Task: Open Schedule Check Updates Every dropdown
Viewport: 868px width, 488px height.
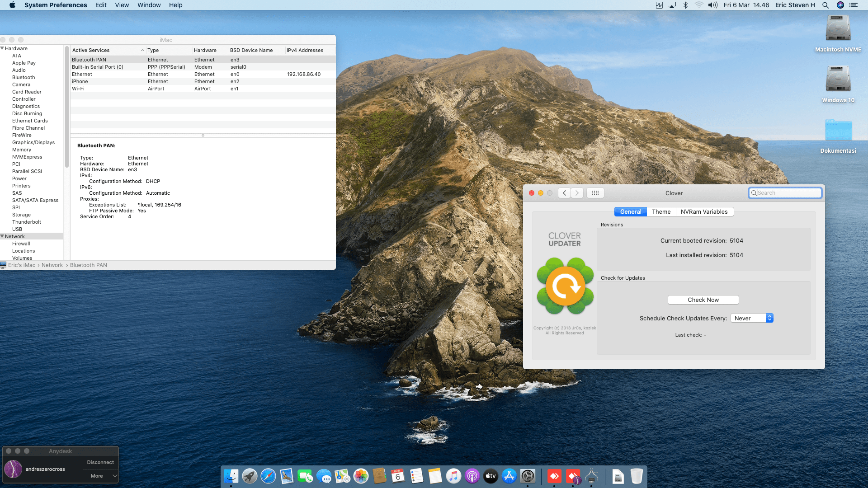Action: pos(752,318)
